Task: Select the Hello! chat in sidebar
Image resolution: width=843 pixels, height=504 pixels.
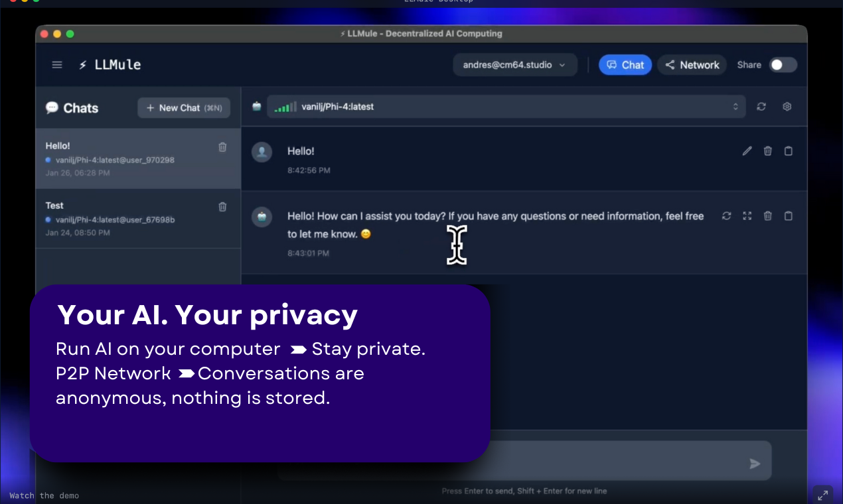Action: pyautogui.click(x=138, y=158)
